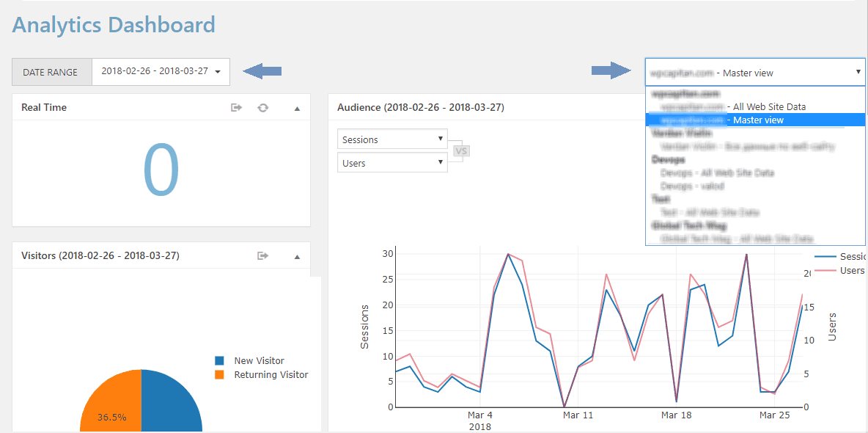Toggle New Visitor legend entry
This screenshot has width=868, height=433.
click(x=249, y=361)
